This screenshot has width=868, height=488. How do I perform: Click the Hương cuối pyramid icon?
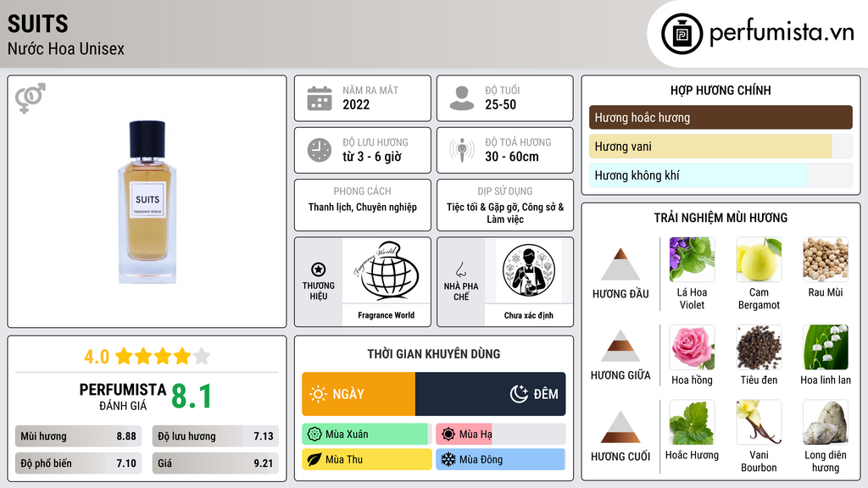click(620, 427)
